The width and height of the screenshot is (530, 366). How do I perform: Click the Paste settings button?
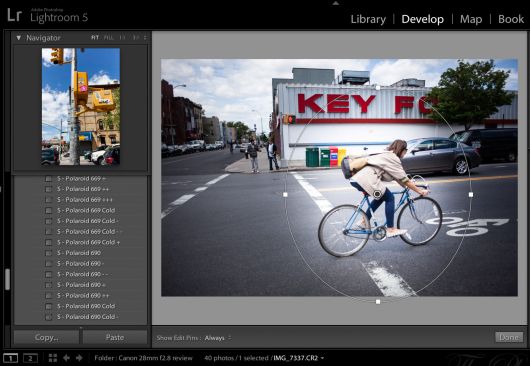click(x=115, y=337)
